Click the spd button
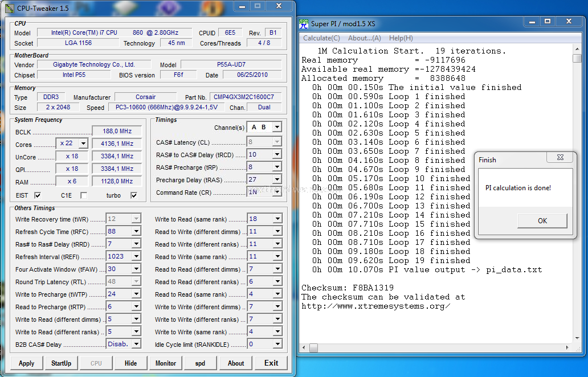 point(200,363)
